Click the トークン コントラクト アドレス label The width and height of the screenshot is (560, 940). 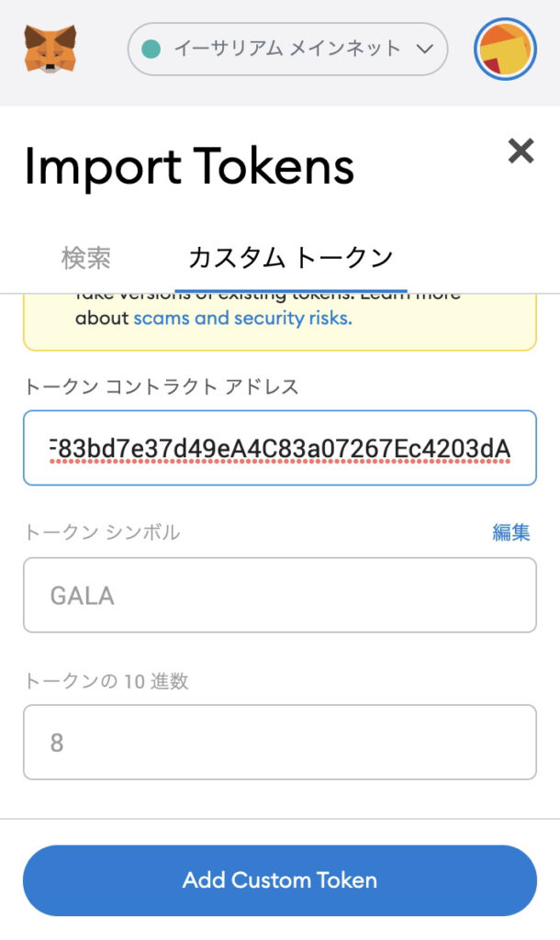click(x=162, y=386)
